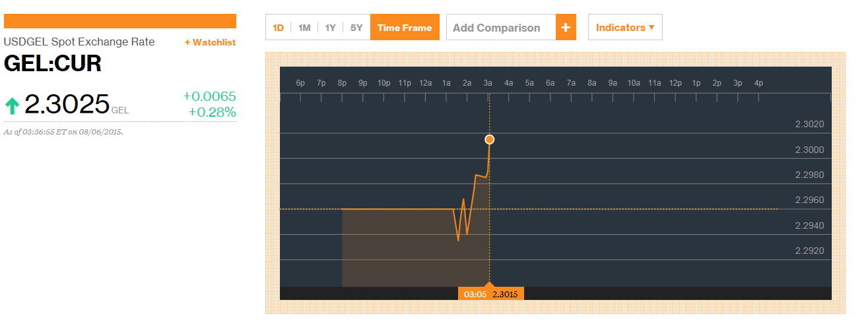Click the 2.3000 price axis label
Screen dimensions: 868x325
(x=809, y=150)
